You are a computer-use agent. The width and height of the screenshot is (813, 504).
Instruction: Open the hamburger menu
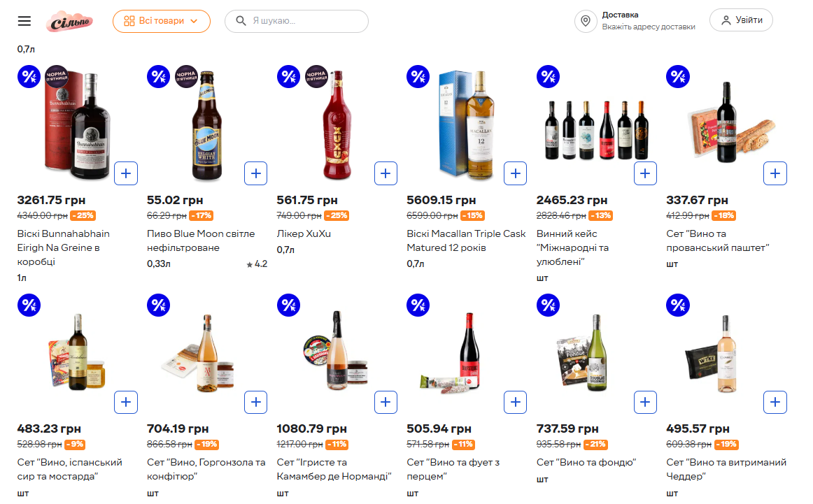tap(24, 21)
